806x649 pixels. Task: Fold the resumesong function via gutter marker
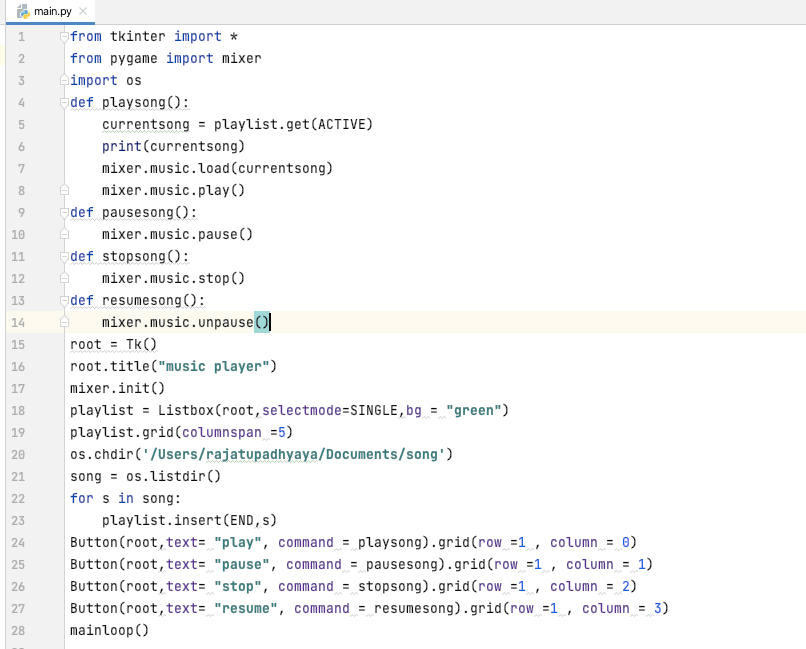coord(64,300)
